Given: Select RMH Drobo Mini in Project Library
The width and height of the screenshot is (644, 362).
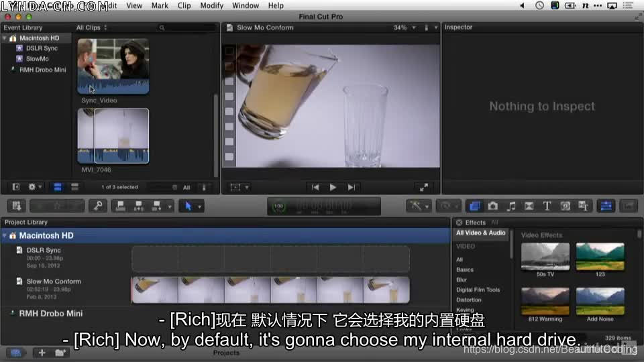Looking at the screenshot, I should (x=50, y=314).
